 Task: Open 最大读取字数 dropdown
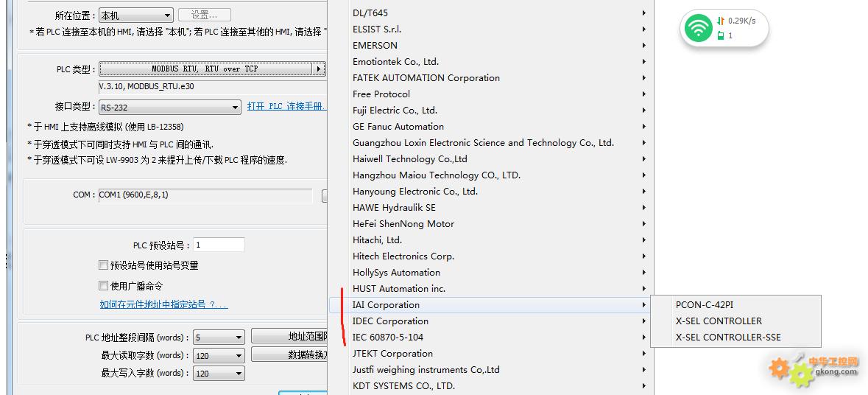pyautogui.click(x=219, y=356)
